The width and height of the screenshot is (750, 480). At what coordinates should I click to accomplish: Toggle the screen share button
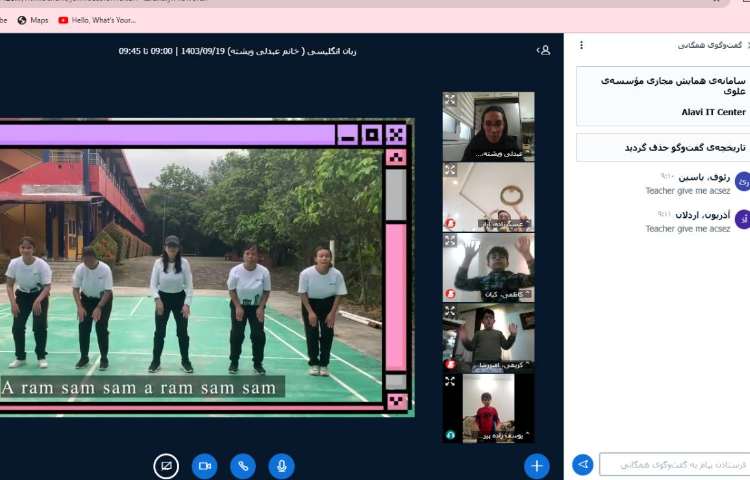pos(166,466)
